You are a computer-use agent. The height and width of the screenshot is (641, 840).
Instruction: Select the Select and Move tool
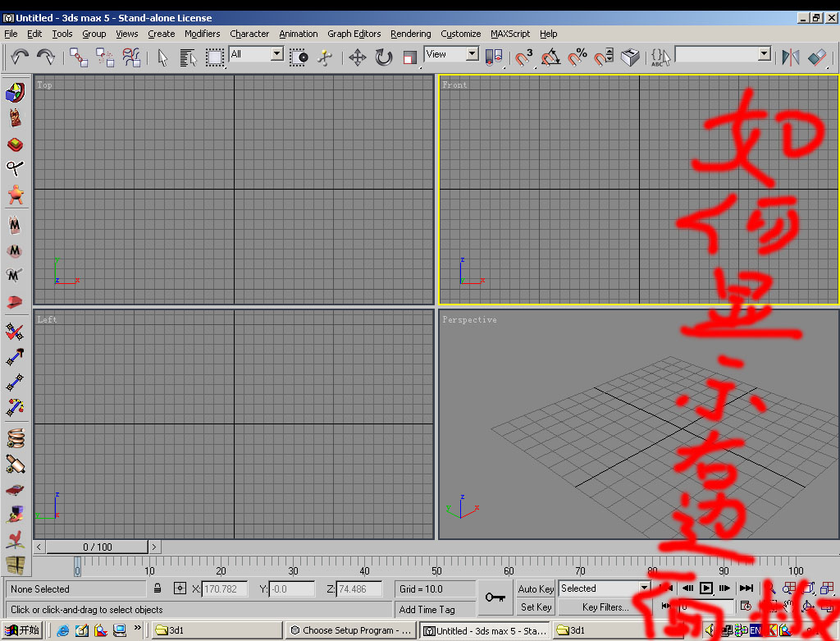click(358, 57)
